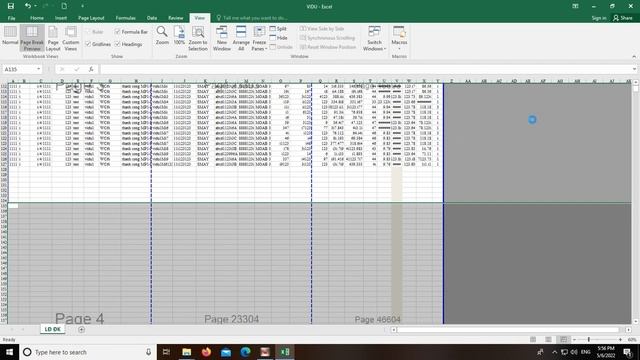Image resolution: width=640 pixels, height=360 pixels.
Task: Click the zoom percentage level
Action: click(632, 340)
